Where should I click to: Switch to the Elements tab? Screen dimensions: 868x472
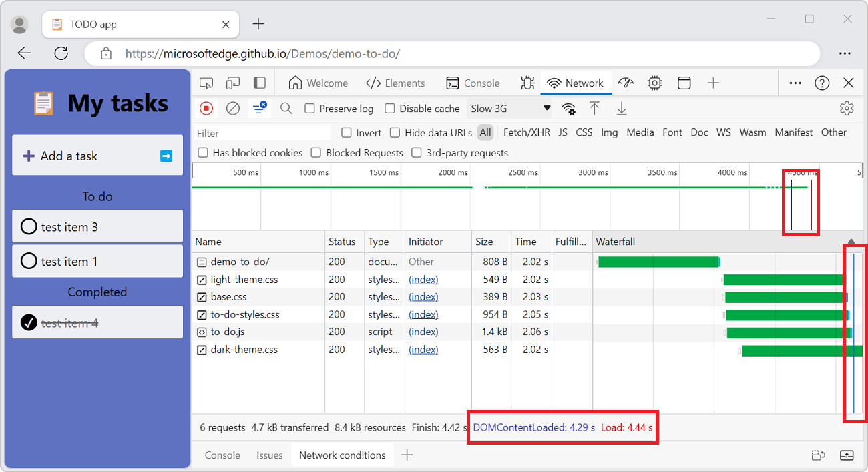[396, 83]
